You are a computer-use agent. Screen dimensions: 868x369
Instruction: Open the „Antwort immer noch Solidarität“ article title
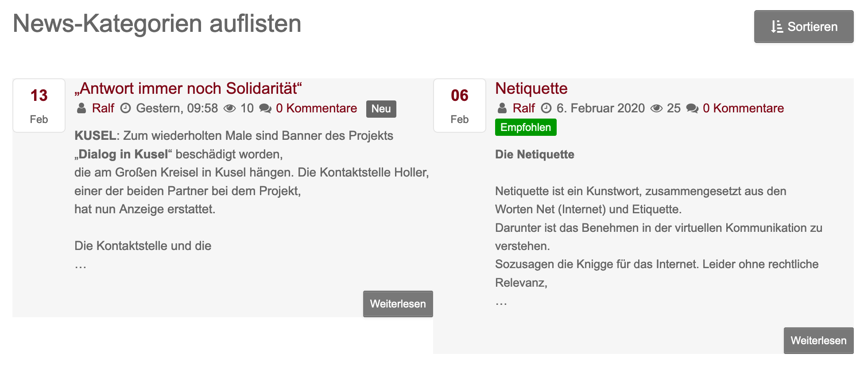188,88
